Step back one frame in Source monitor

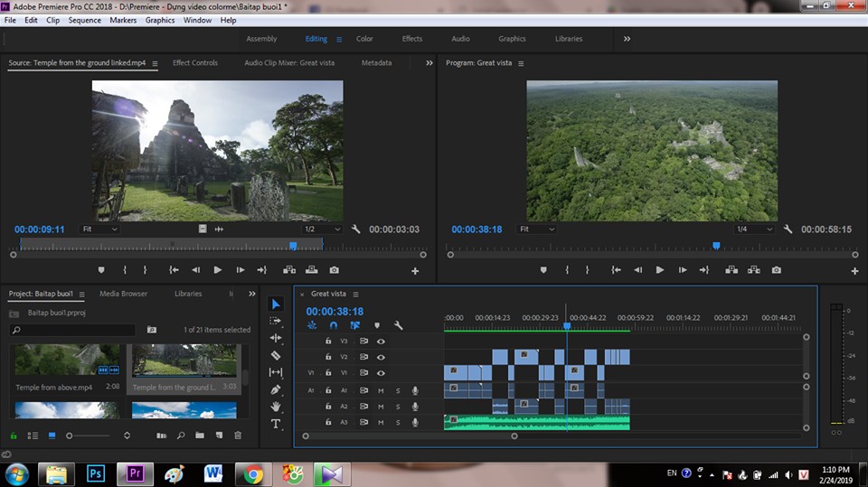click(195, 270)
